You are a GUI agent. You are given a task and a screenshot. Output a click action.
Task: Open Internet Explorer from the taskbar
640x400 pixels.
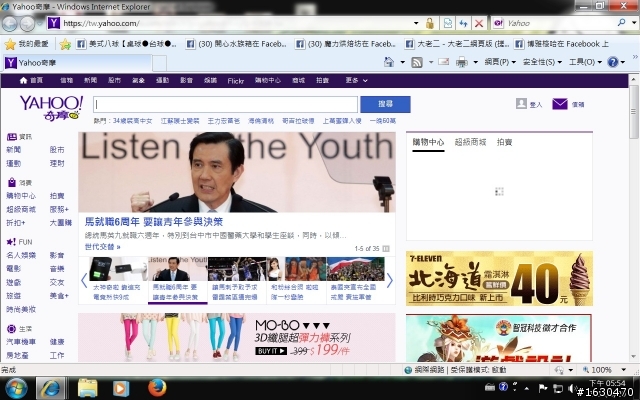(x=51, y=388)
